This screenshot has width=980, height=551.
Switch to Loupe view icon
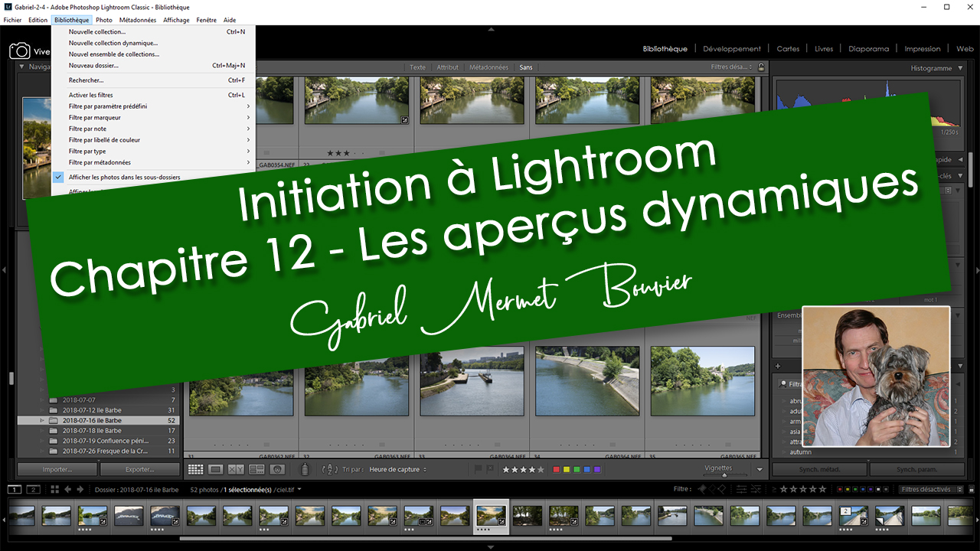click(x=216, y=469)
